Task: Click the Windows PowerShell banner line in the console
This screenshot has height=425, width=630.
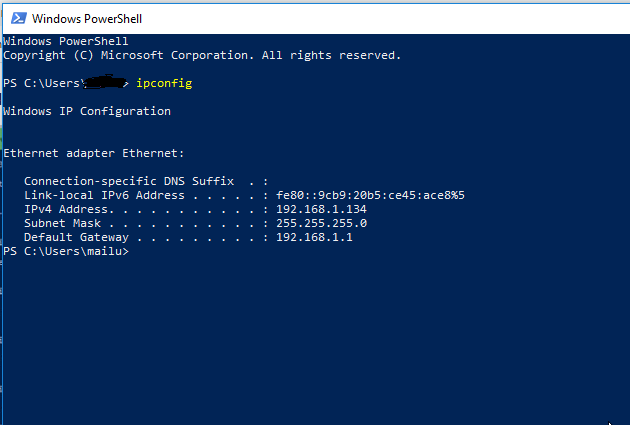Action: pos(66,41)
